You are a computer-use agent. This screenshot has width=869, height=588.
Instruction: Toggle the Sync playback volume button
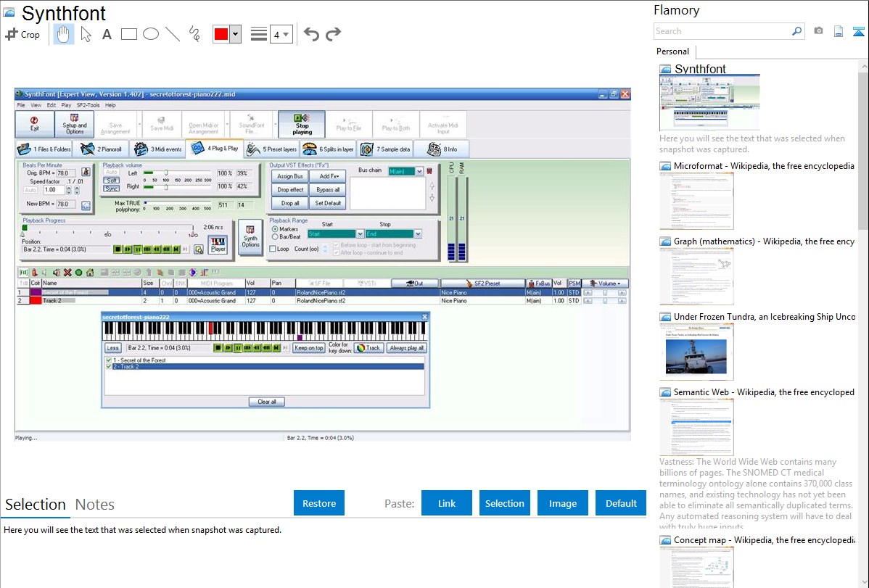point(112,189)
